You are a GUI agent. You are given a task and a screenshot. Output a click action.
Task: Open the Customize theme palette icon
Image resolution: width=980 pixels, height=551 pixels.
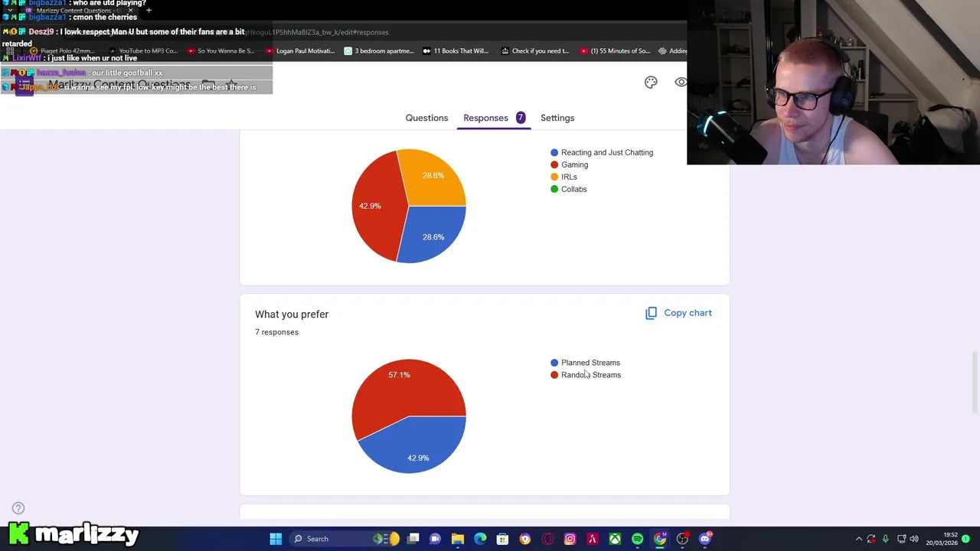click(x=651, y=82)
